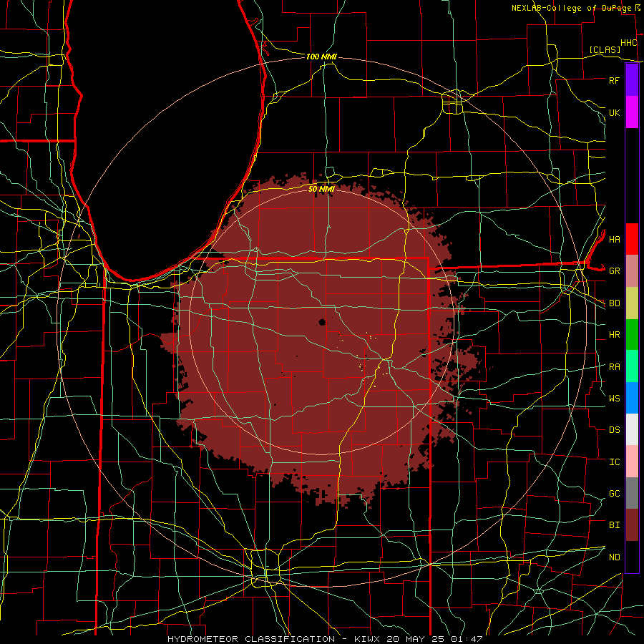Click the BI legend label
Image resolution: width=644 pixels, height=644 pixels.
614,525
